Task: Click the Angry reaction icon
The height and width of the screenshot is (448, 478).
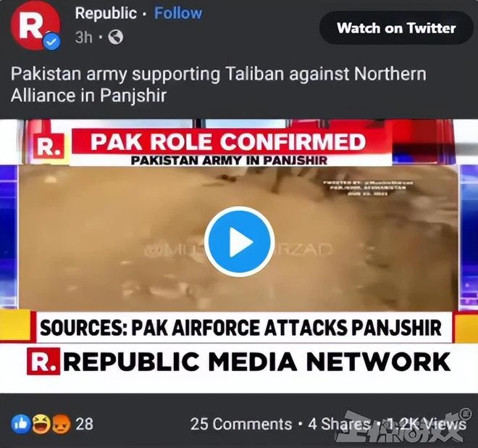Action: [x=62, y=424]
